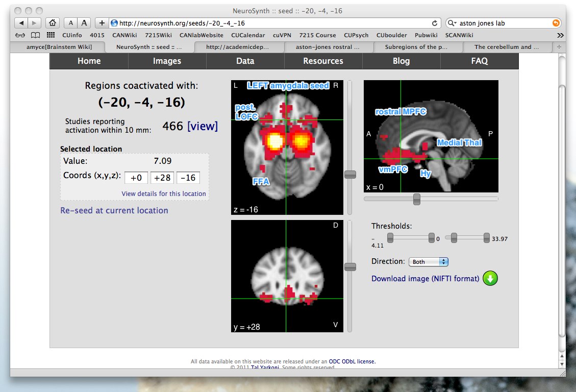Click the site globe icon in address bar

(114, 23)
